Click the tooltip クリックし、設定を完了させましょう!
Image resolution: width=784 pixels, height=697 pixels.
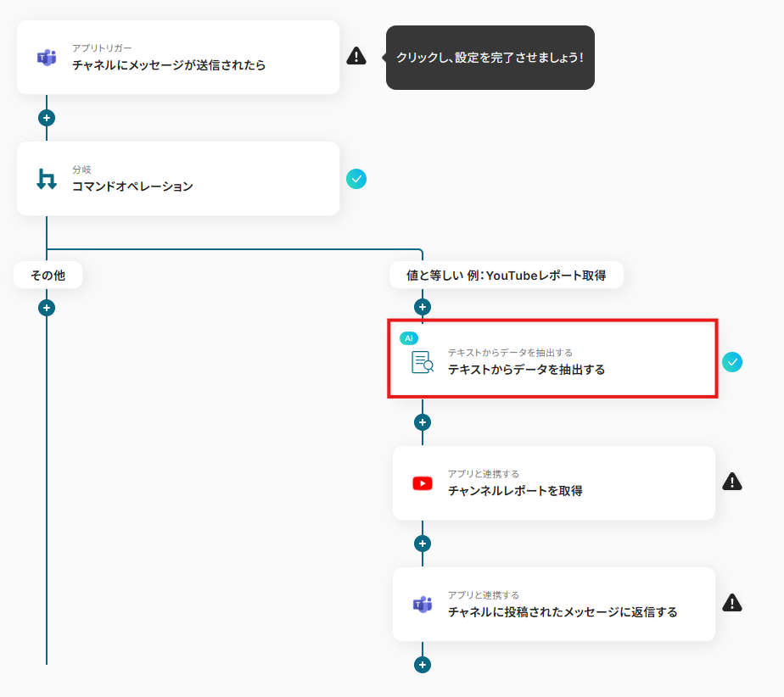490,58
